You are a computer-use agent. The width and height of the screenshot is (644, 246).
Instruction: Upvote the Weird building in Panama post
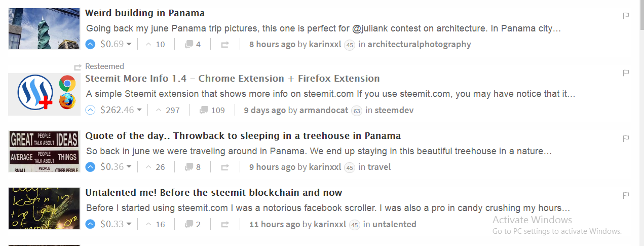tap(90, 44)
